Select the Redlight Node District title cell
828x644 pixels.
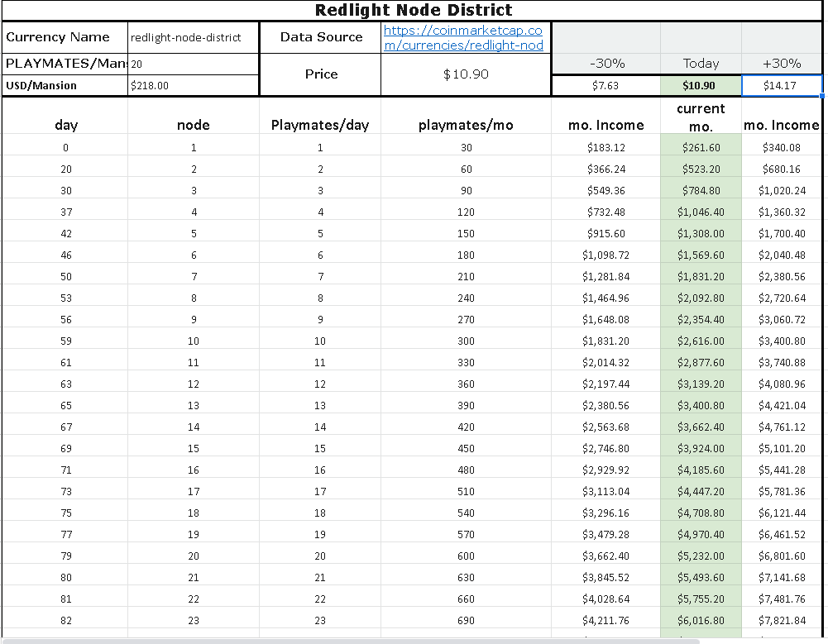(413, 10)
